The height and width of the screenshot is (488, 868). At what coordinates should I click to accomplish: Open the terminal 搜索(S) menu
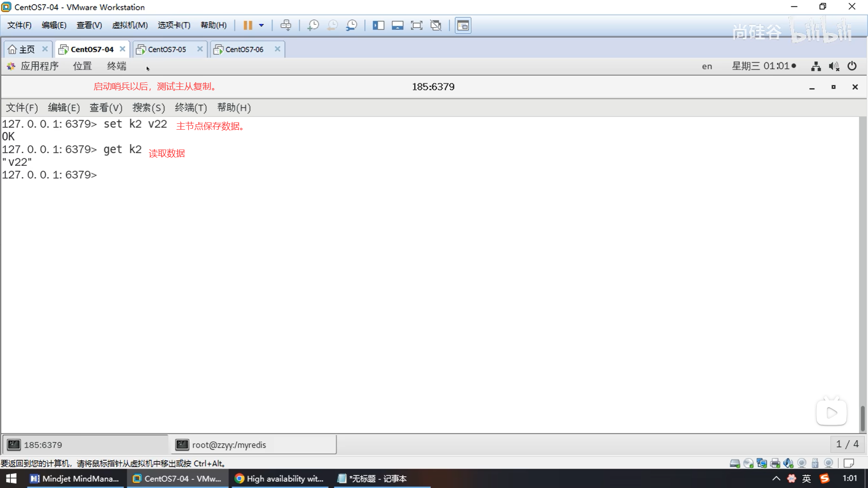(x=148, y=108)
